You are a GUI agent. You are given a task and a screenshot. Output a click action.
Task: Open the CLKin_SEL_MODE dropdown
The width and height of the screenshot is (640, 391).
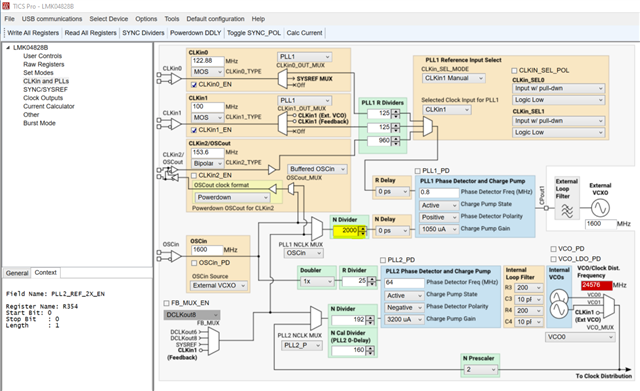(453, 78)
